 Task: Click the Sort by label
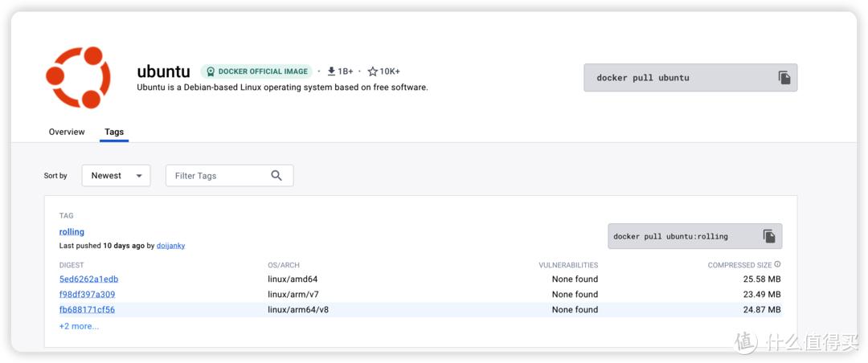[x=55, y=176]
